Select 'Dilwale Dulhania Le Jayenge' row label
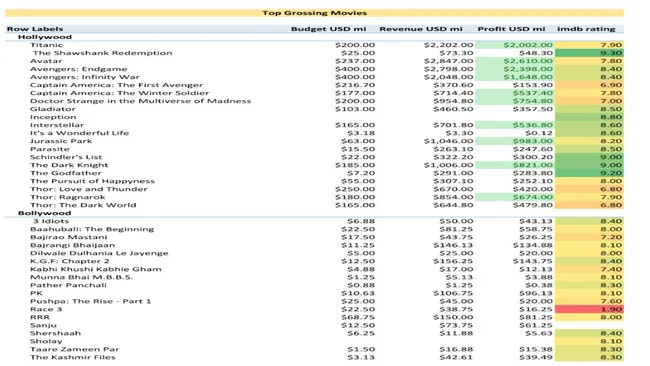The image size is (650, 366). click(x=99, y=253)
